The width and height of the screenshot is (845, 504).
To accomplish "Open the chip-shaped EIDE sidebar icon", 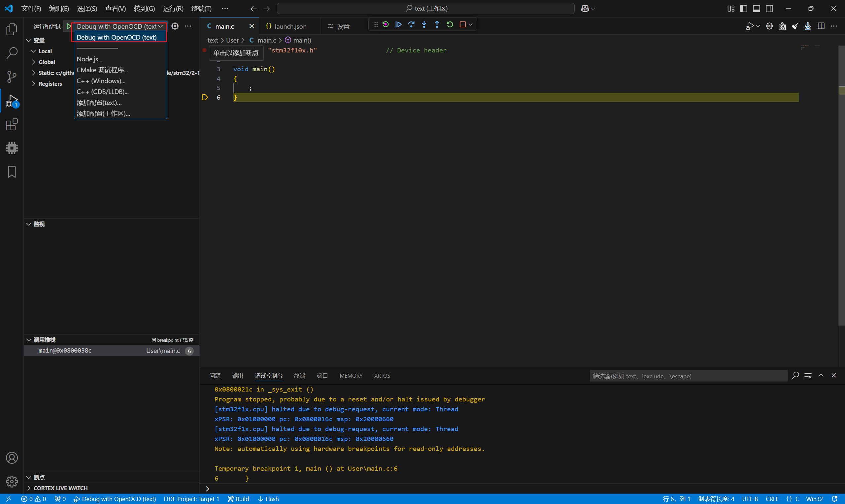I will [x=12, y=148].
